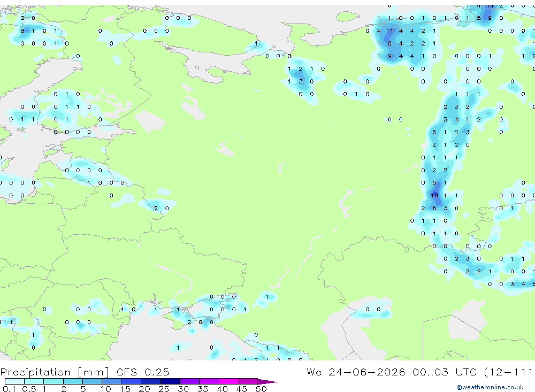The height and width of the screenshot is (392, 535).
Task: Click the 30–35 mm purple legend swatch
Action: click(x=190, y=381)
